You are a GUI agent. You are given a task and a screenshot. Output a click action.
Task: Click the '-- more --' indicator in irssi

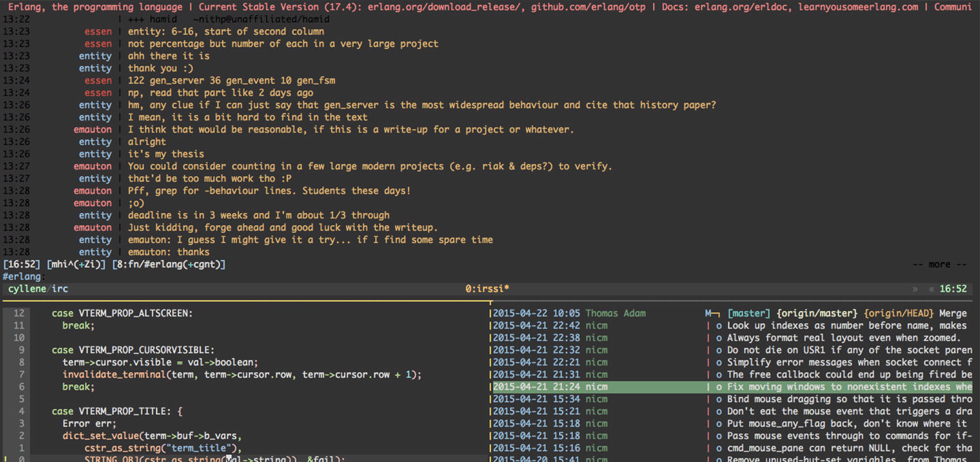[x=939, y=264]
